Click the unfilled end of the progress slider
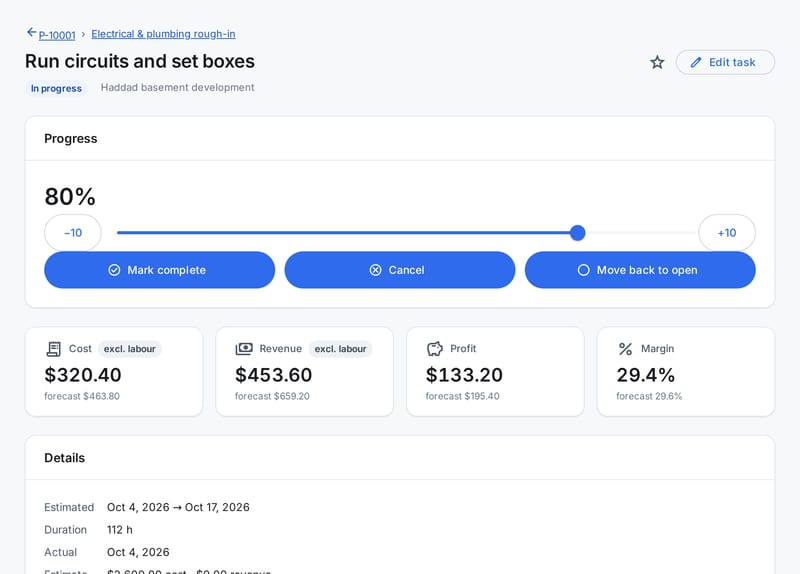 640,233
